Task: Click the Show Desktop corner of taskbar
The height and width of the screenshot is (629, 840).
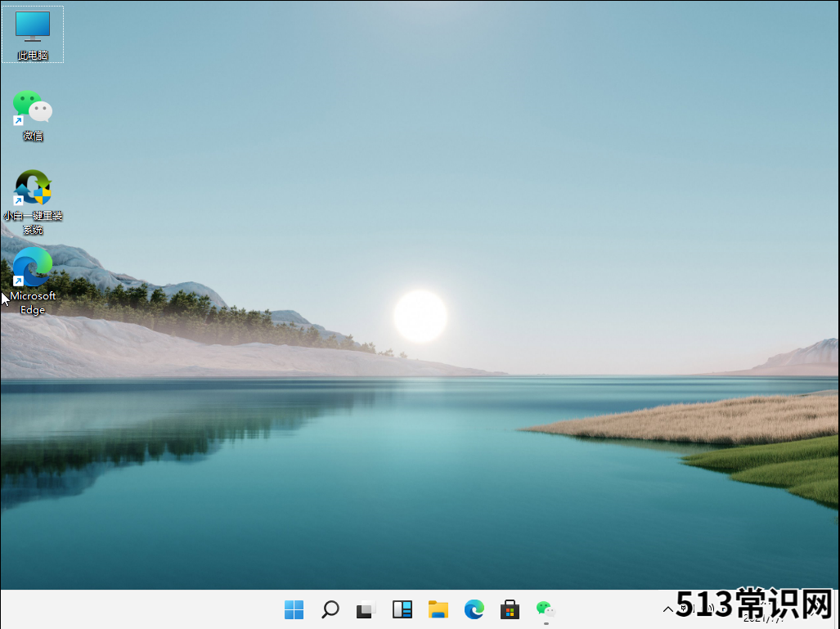Action: [x=837, y=609]
